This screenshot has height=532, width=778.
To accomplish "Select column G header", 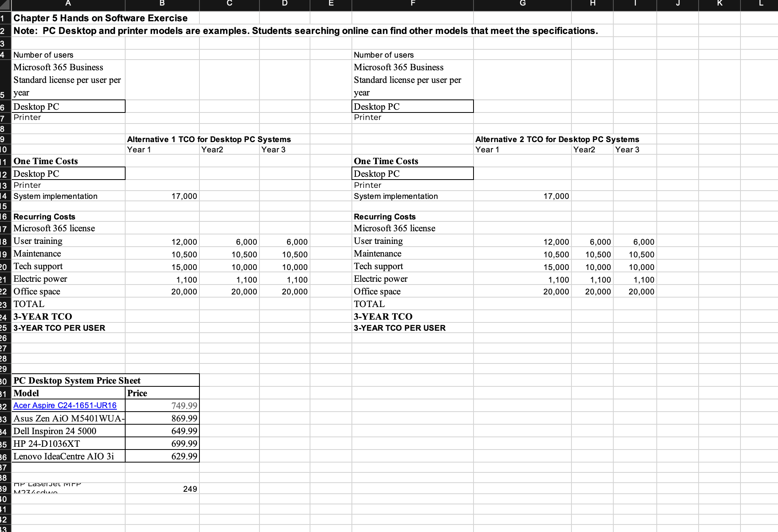I will tap(522, 5).
